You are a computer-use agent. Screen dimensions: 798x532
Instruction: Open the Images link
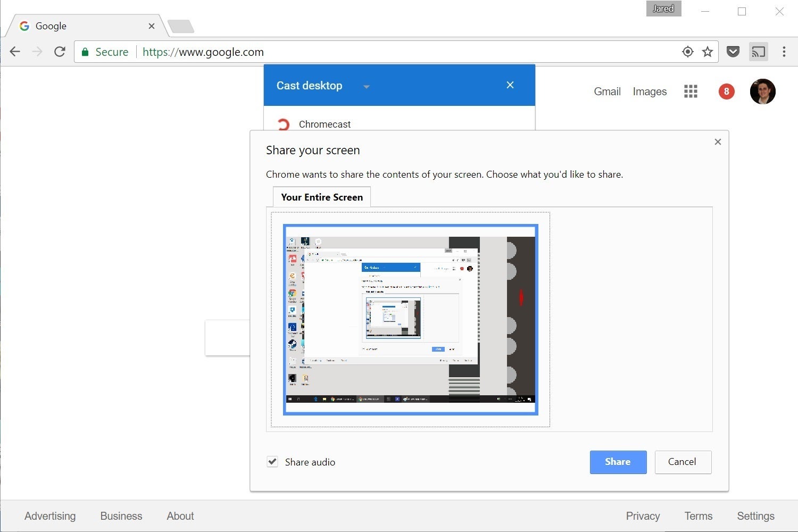coord(650,92)
